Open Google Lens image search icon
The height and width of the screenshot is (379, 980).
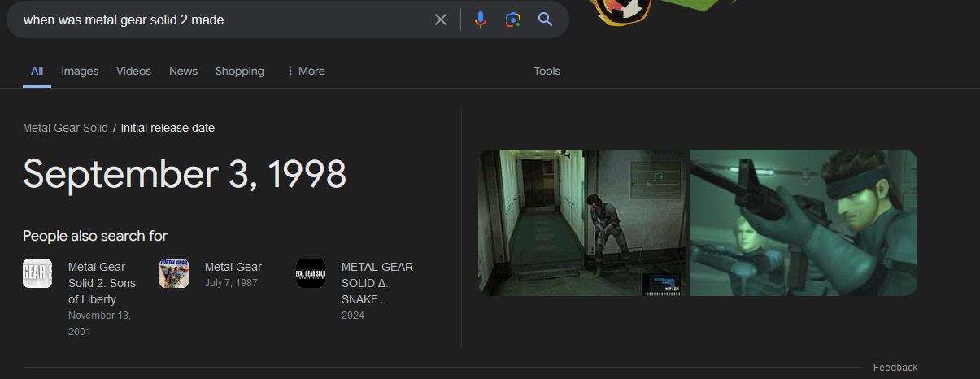click(x=512, y=20)
